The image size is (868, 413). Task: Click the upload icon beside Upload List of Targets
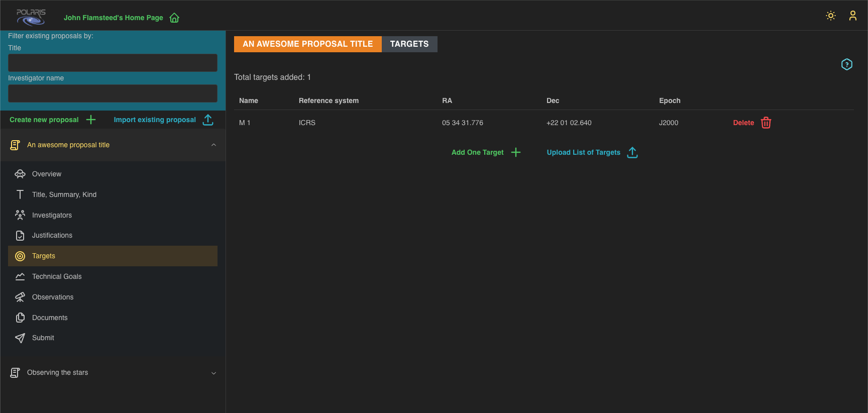coord(632,152)
